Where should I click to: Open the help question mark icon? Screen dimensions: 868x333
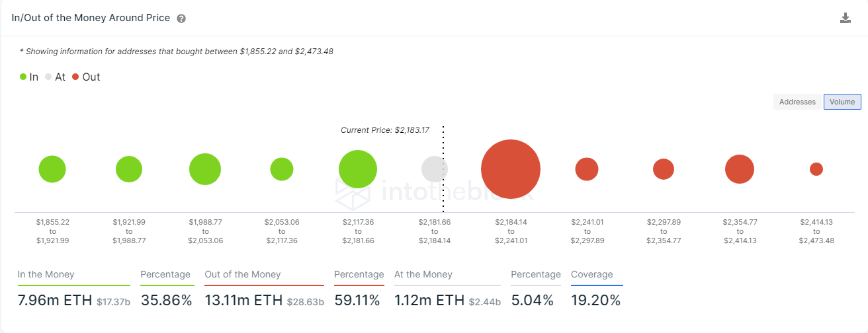pos(181,18)
